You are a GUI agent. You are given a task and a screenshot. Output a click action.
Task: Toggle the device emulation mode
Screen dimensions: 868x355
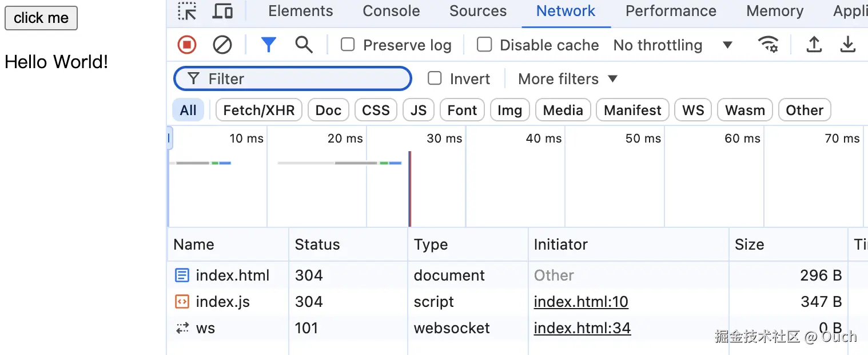coord(222,10)
